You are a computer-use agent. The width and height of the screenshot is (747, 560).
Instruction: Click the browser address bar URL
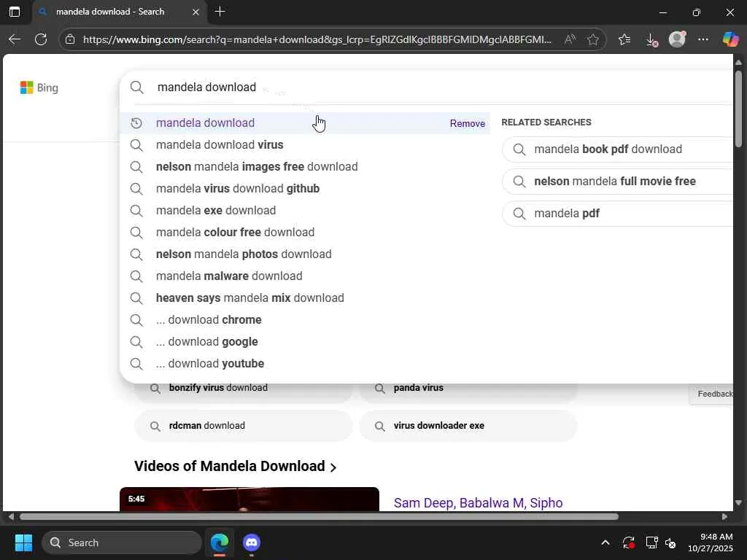pos(317,39)
